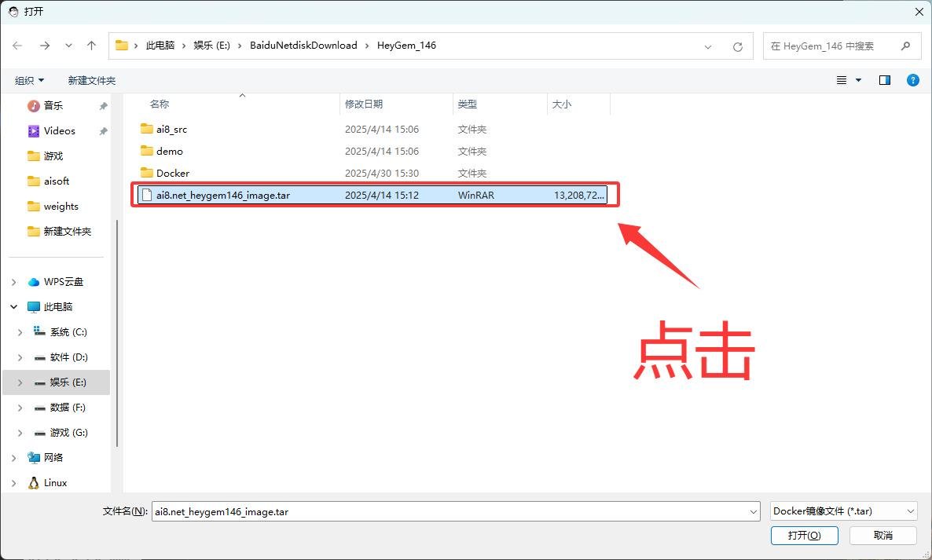The width and height of the screenshot is (932, 560).
Task: Open the Docker镜像文件 file type dropdown
Action: coord(843,511)
